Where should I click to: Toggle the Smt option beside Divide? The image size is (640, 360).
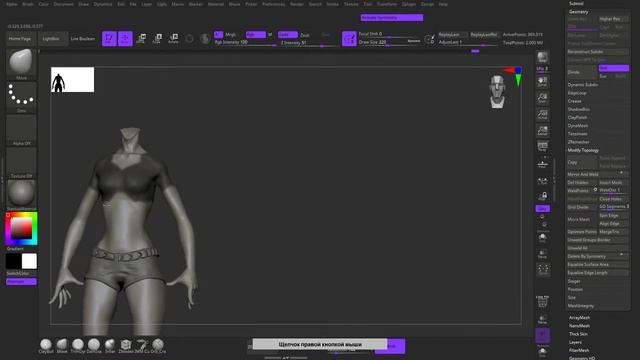pos(614,68)
